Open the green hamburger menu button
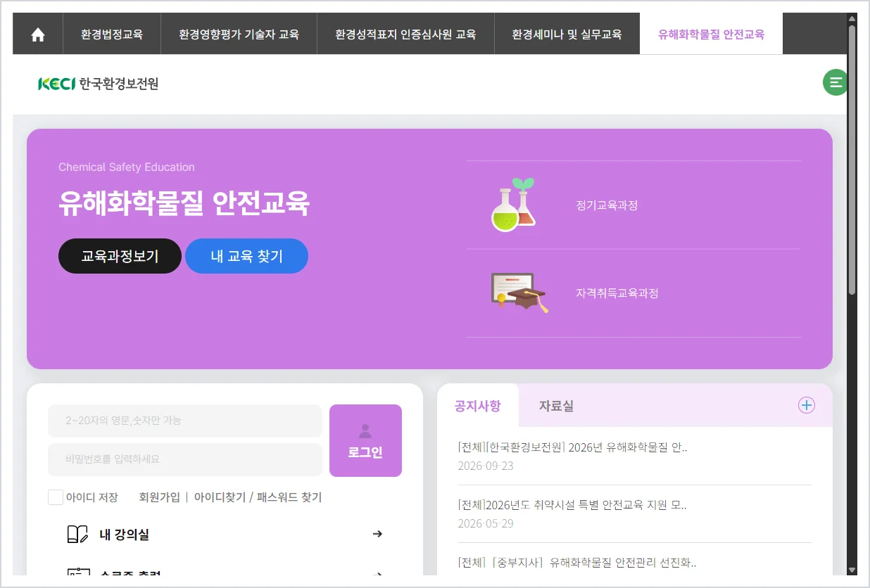 836,82
